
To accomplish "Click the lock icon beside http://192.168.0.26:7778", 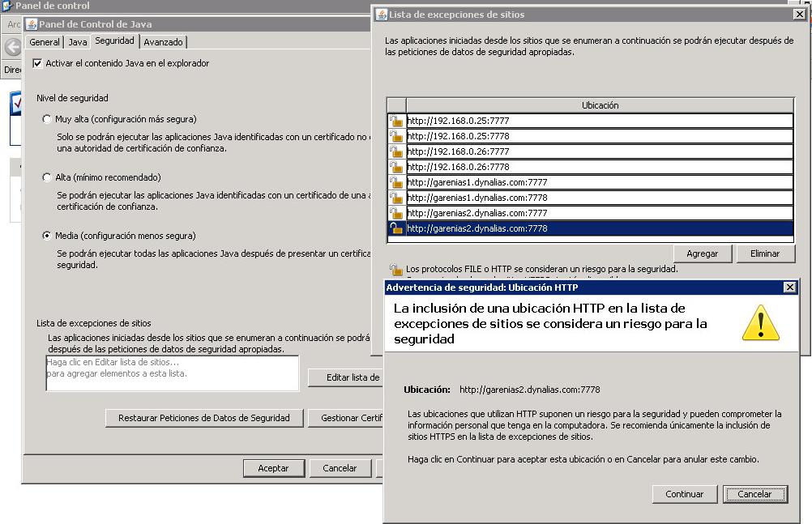I will pyautogui.click(x=396, y=167).
